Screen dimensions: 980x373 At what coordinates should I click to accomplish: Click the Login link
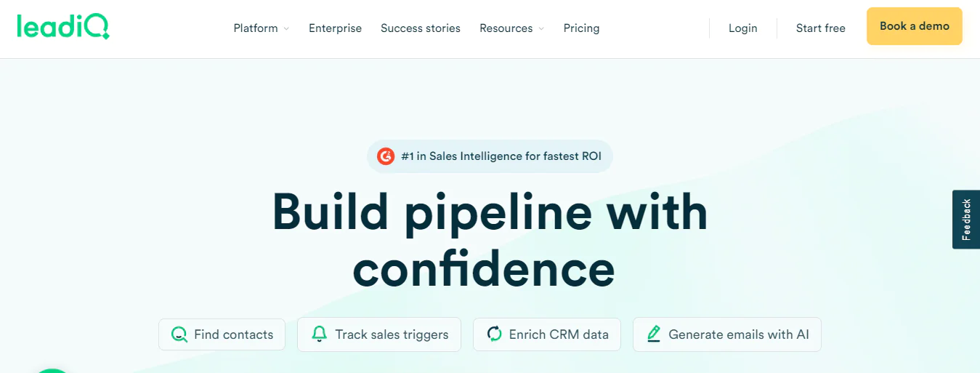pos(742,28)
